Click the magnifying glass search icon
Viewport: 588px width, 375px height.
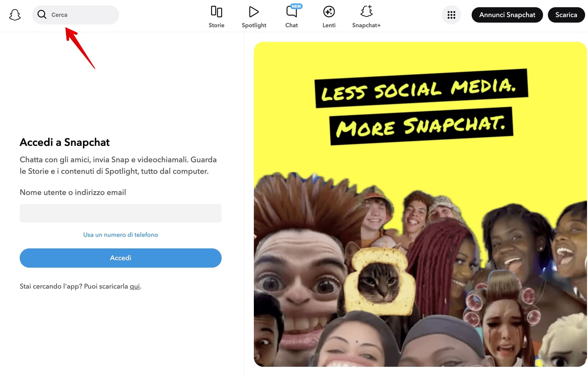point(42,14)
